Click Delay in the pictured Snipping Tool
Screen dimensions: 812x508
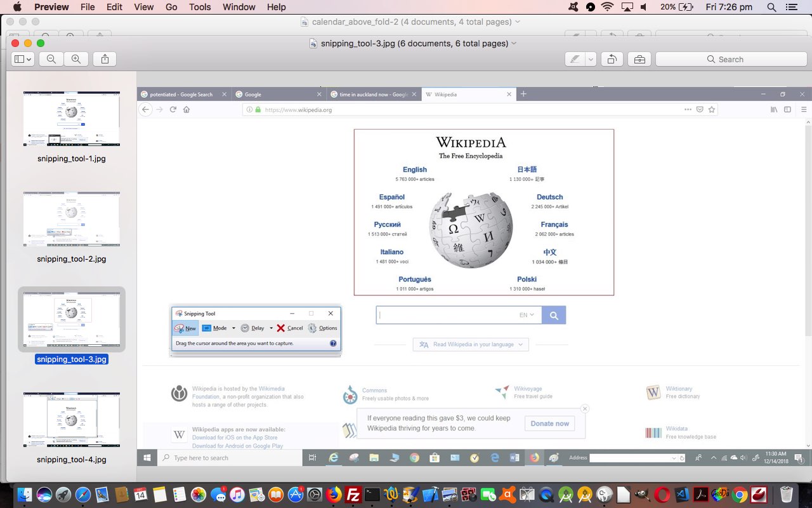coord(252,328)
